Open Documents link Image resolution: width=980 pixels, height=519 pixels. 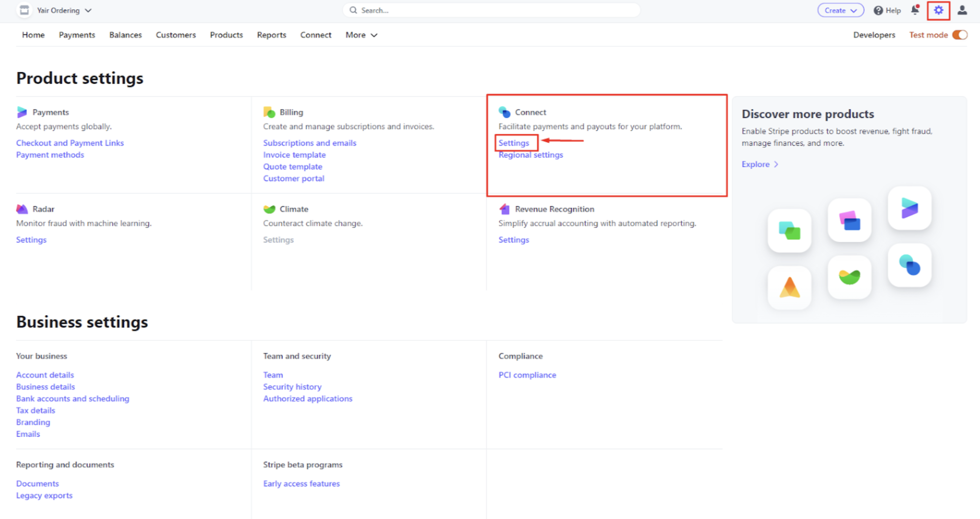coord(38,484)
